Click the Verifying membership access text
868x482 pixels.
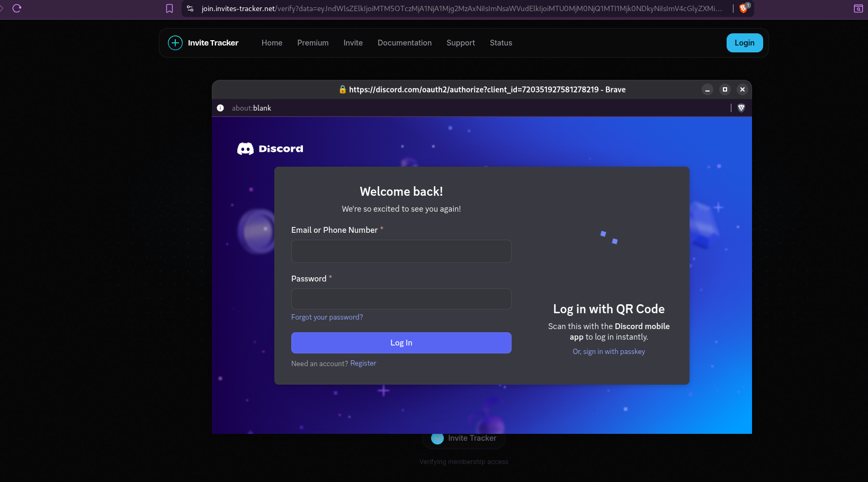pyautogui.click(x=464, y=462)
